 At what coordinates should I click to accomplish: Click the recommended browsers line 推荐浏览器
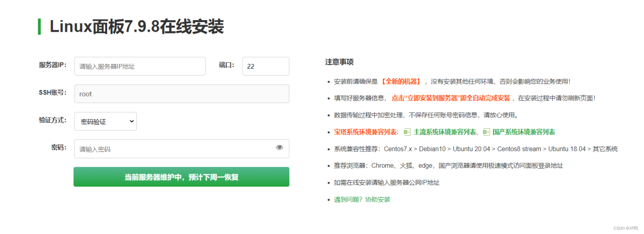[449, 166]
